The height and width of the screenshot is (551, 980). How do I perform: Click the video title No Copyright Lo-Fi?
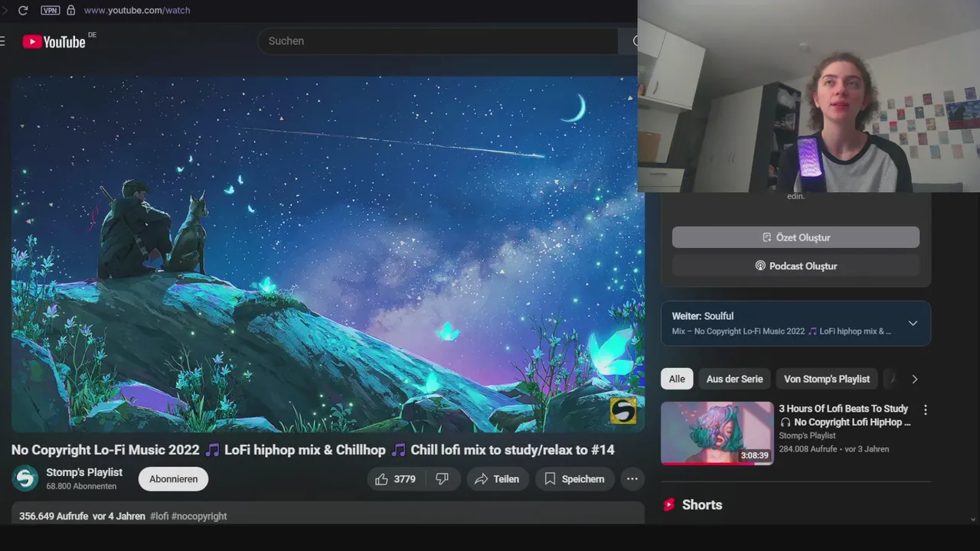click(x=312, y=450)
